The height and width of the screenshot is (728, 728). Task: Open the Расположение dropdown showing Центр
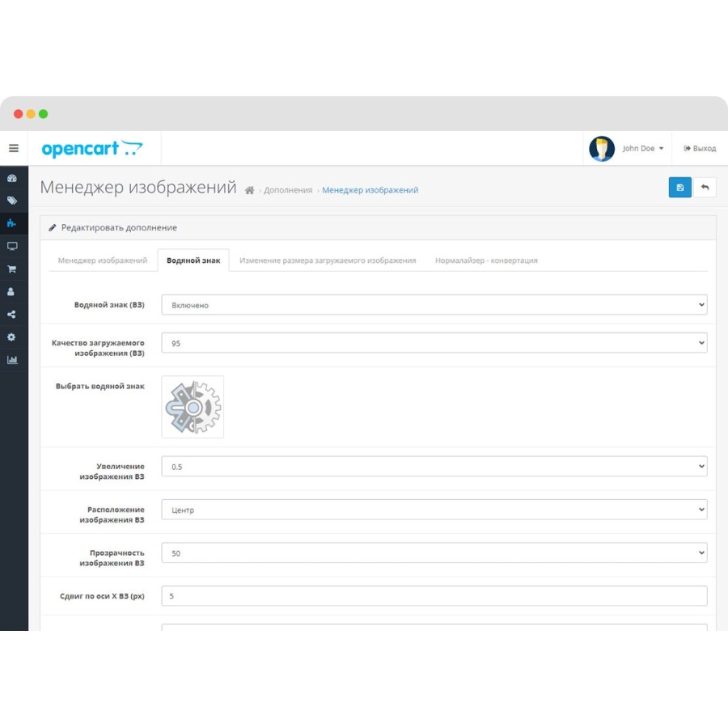pyautogui.click(x=434, y=510)
